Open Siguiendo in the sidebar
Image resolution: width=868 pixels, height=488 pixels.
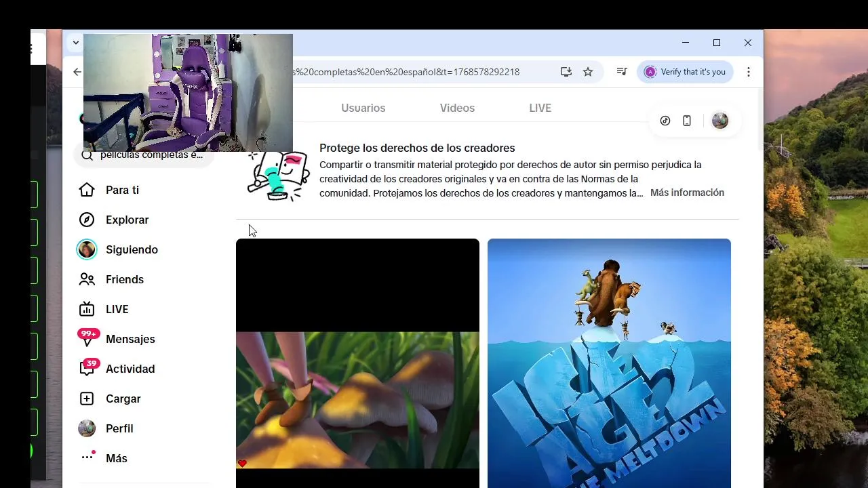pos(132,249)
